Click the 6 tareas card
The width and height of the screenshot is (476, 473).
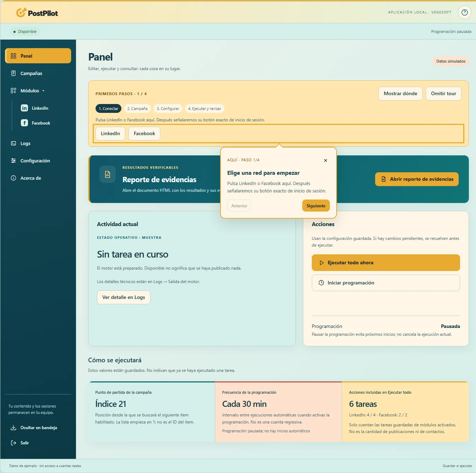click(x=405, y=412)
